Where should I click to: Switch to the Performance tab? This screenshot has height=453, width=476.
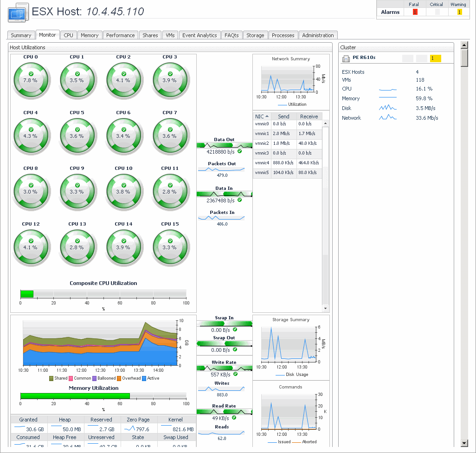tap(120, 35)
